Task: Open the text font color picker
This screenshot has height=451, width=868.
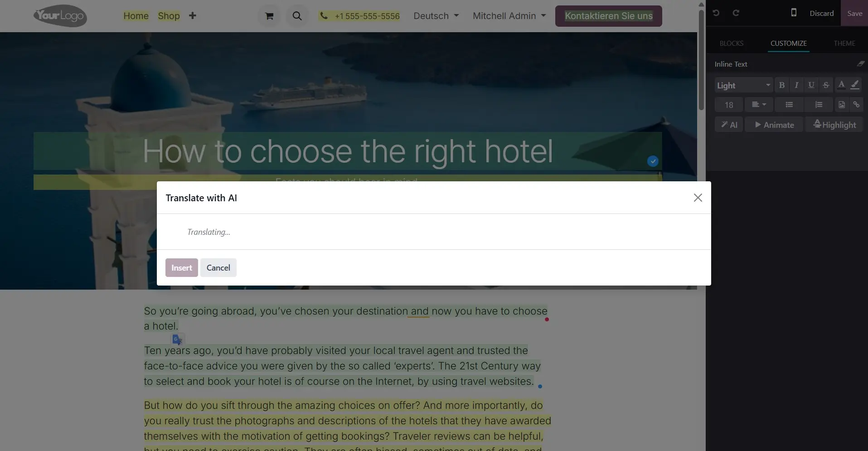Action: (841, 85)
